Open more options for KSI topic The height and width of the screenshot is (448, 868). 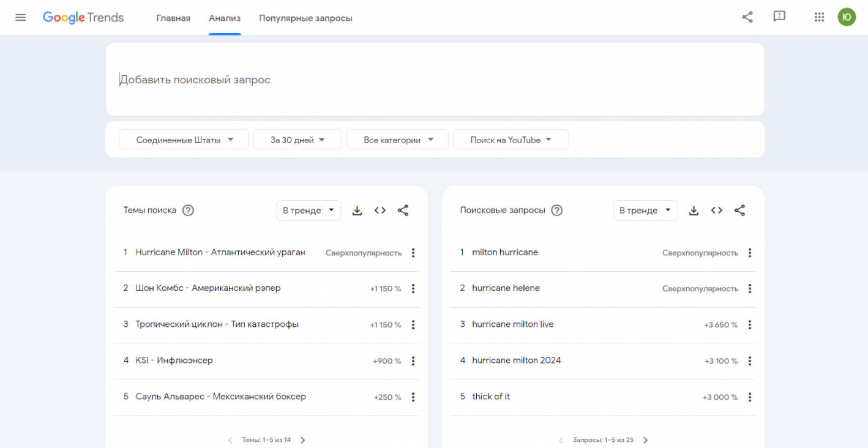pyautogui.click(x=413, y=361)
